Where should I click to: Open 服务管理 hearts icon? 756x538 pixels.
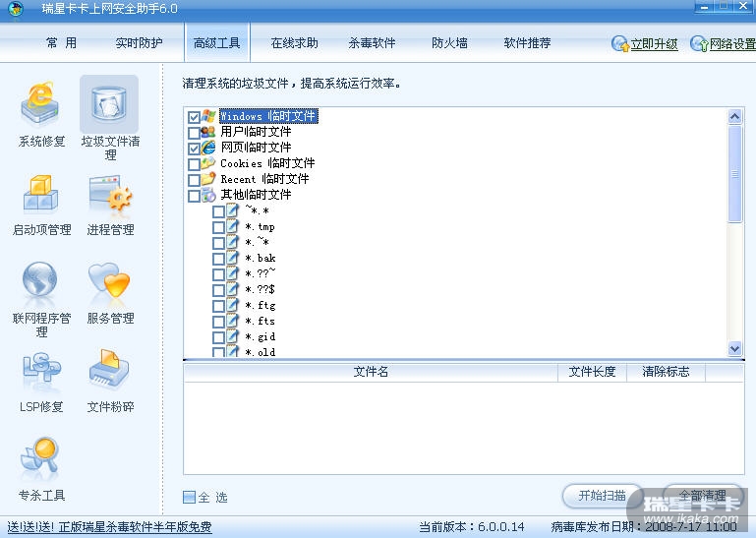click(109, 280)
